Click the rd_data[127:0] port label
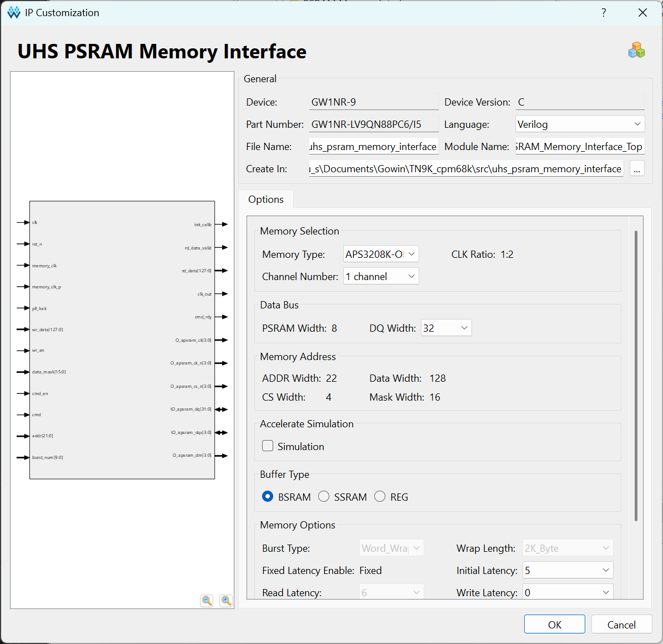 tap(197, 271)
